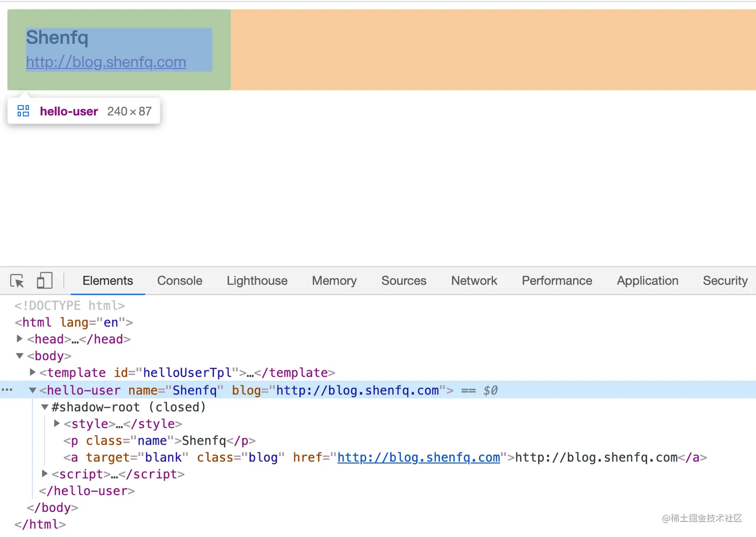
Task: Select the Shenfq name text on the page
Action: 57,37
